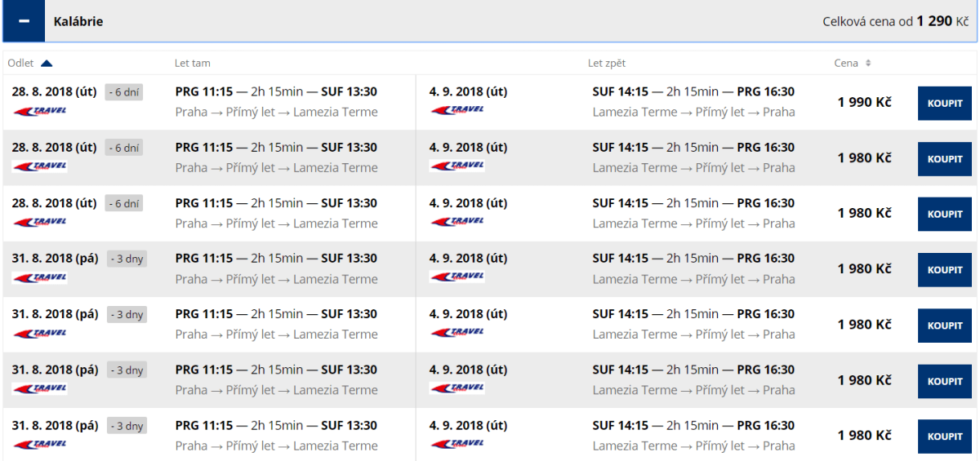The width and height of the screenshot is (980, 461).
Task: Click airline logo under second row departure date
Action: (x=40, y=166)
